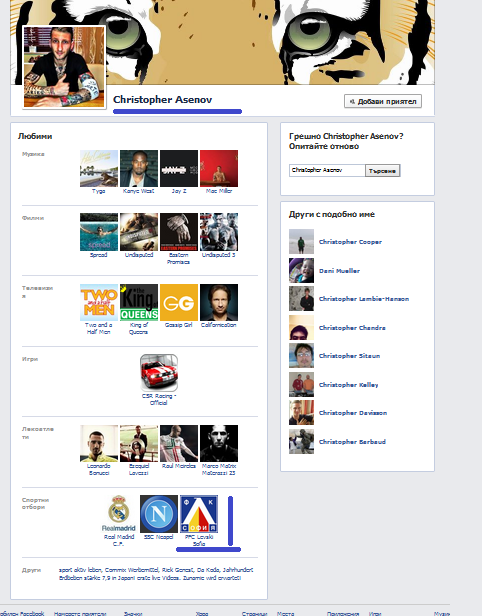Click the Leonardo Bonucci athlete link
483x616 pixels.
pyautogui.click(x=99, y=469)
